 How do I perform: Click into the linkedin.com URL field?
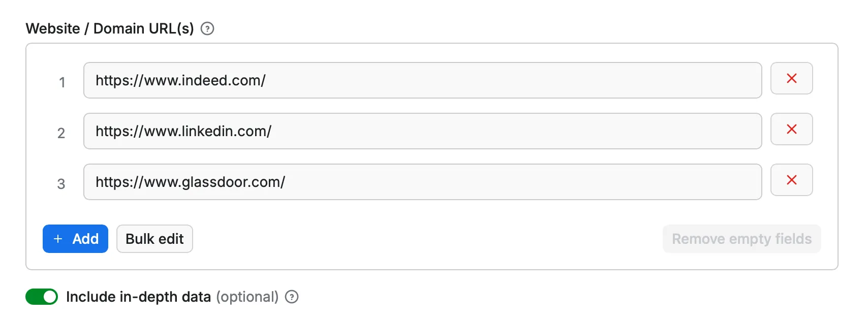click(422, 131)
